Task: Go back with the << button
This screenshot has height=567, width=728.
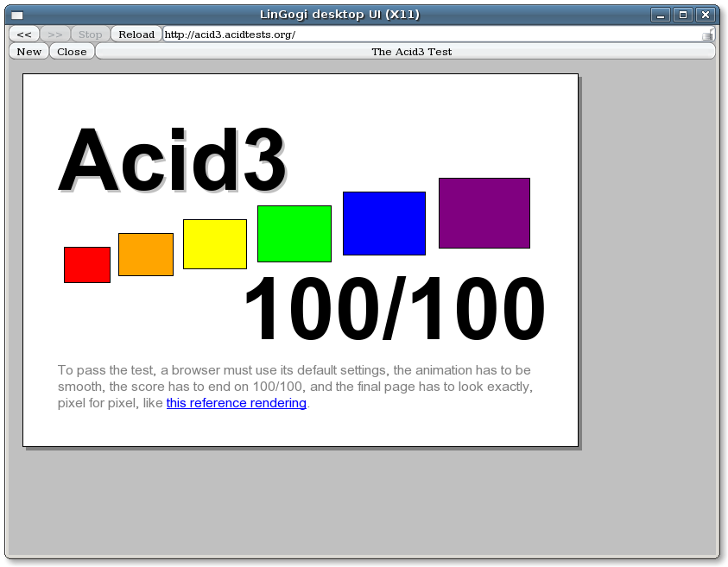Action: [x=24, y=35]
